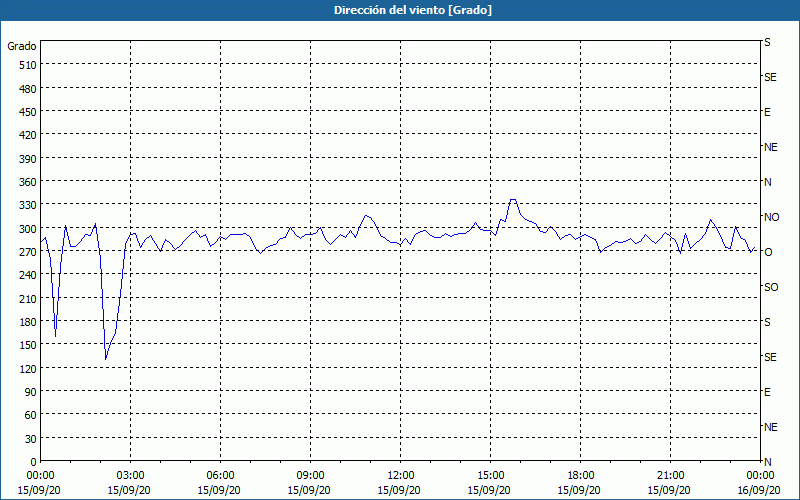Pick the '18:00' x-axis time label
Viewport: 800px width, 500px height.
point(580,476)
